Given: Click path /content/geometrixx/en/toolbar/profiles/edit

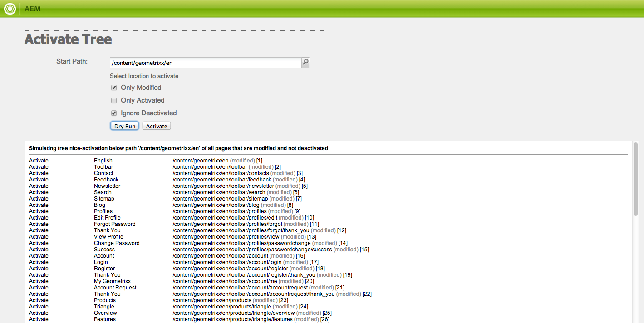Looking at the screenshot, I should 225,218.
